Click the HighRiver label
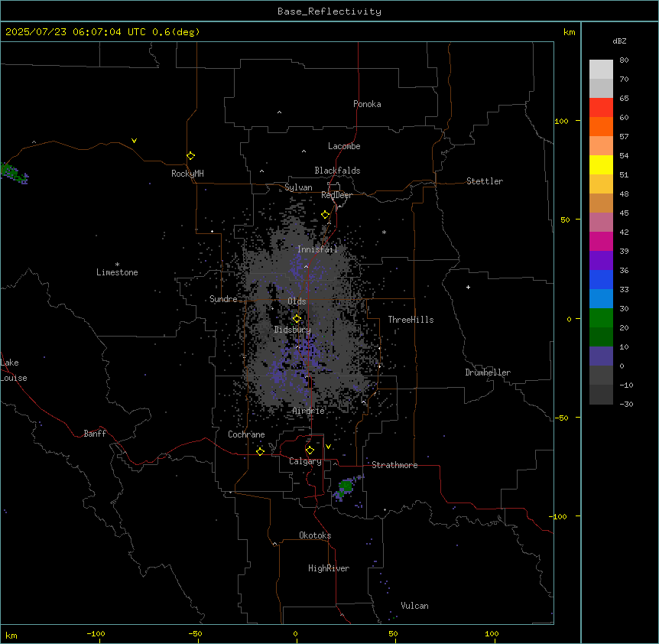The height and width of the screenshot is (644, 659). pos(329,568)
